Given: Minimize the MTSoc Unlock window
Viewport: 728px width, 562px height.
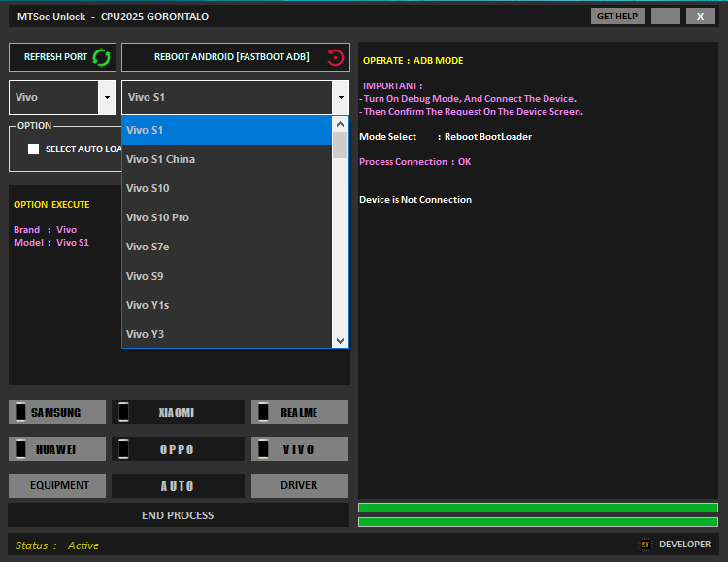Looking at the screenshot, I should pyautogui.click(x=665, y=17).
